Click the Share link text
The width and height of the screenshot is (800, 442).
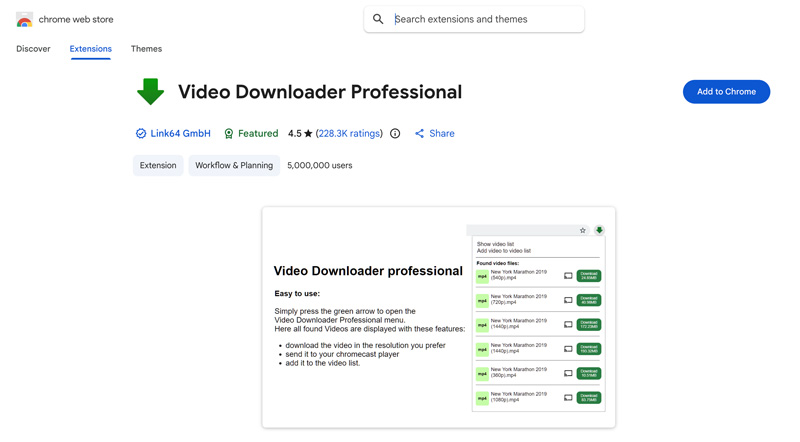pyautogui.click(x=442, y=134)
